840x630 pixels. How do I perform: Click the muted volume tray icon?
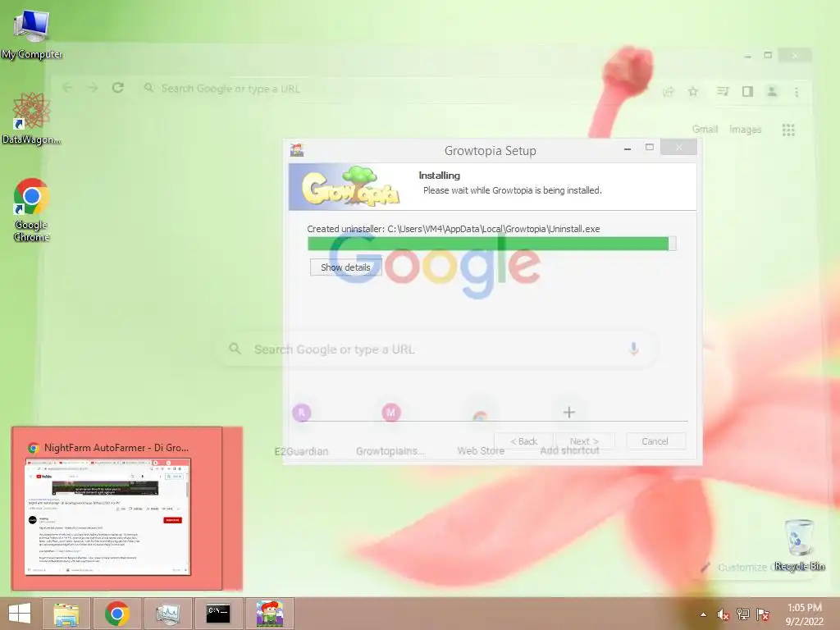(724, 614)
